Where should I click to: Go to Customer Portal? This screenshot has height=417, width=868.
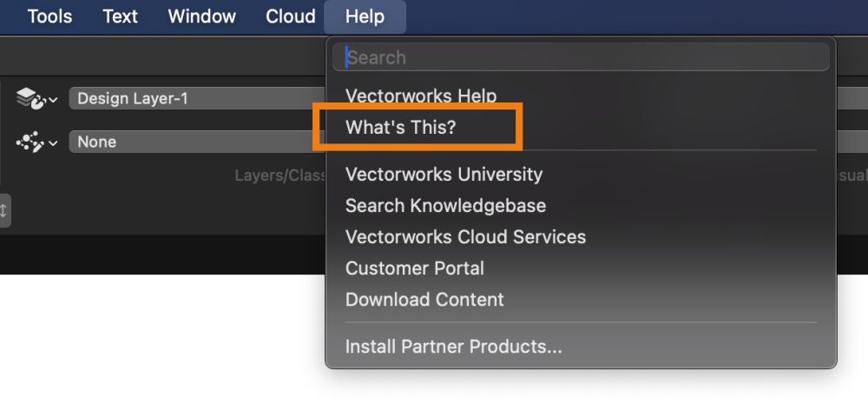415,268
